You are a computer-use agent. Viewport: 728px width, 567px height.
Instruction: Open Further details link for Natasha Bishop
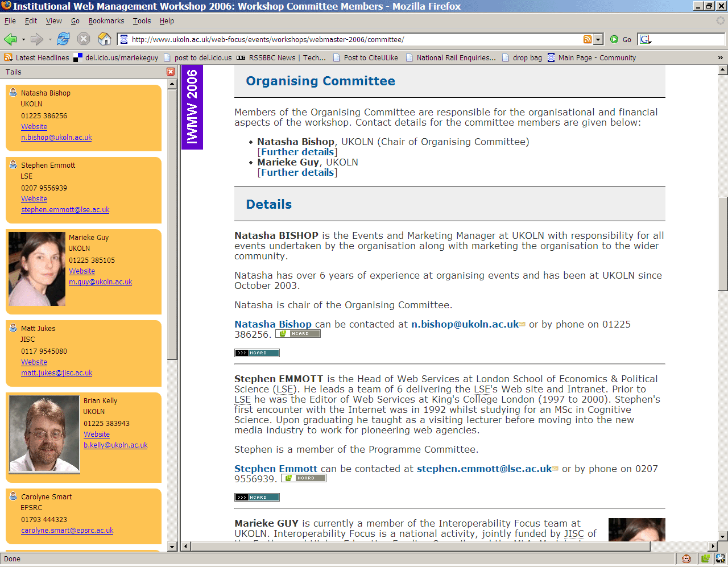[x=297, y=152]
